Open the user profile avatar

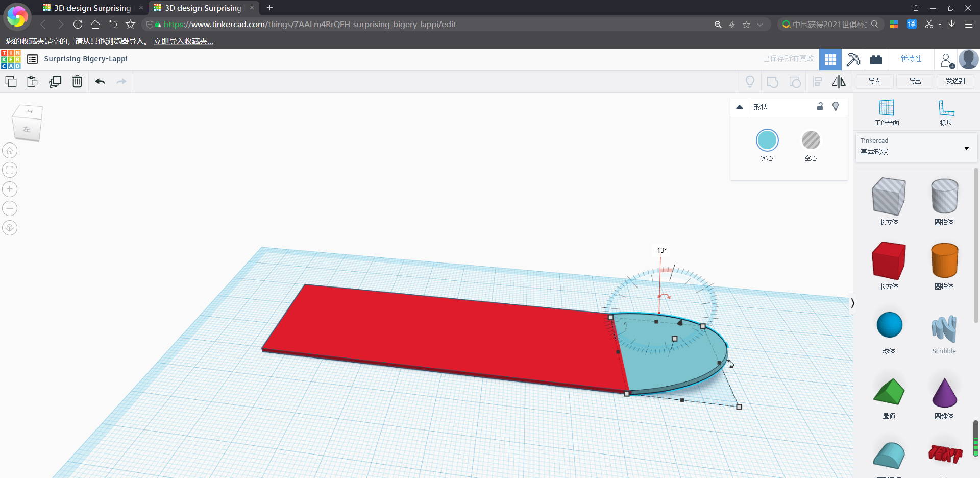tap(969, 59)
